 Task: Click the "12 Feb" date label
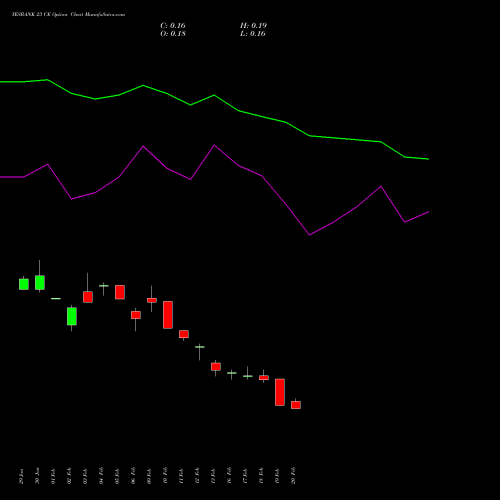coord(197,476)
